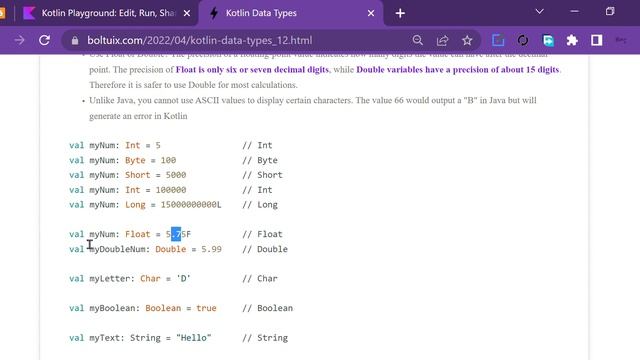
Task: Expand the tab search chevron dropdown
Action: pos(539,11)
